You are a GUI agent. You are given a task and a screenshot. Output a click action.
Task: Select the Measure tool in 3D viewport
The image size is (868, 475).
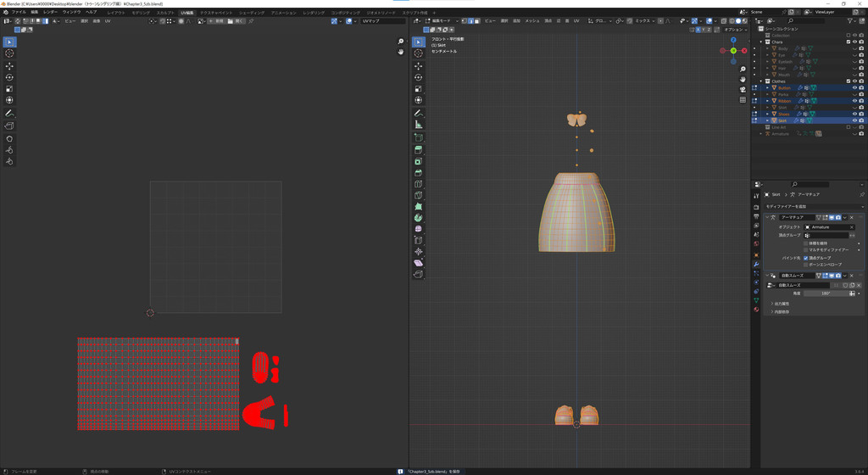418,125
